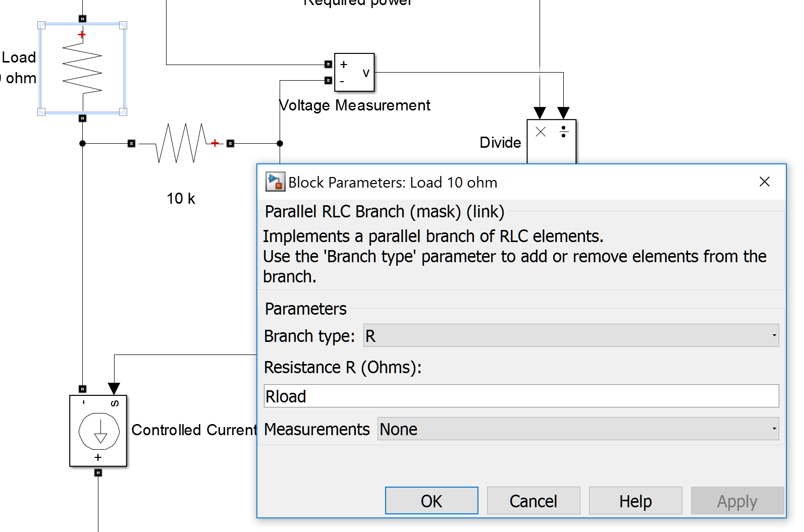Open Help for the block

(635, 501)
